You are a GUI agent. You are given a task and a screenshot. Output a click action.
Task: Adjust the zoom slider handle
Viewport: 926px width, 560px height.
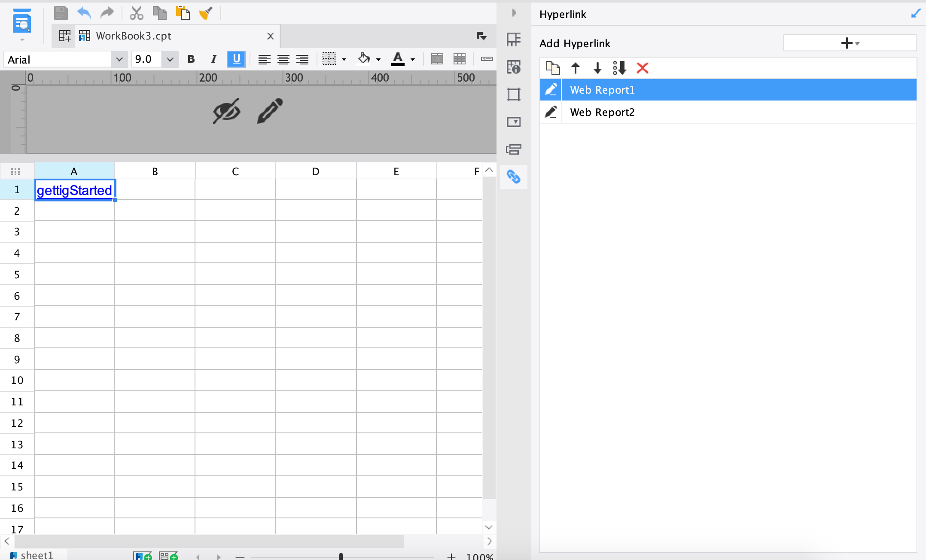(341, 557)
